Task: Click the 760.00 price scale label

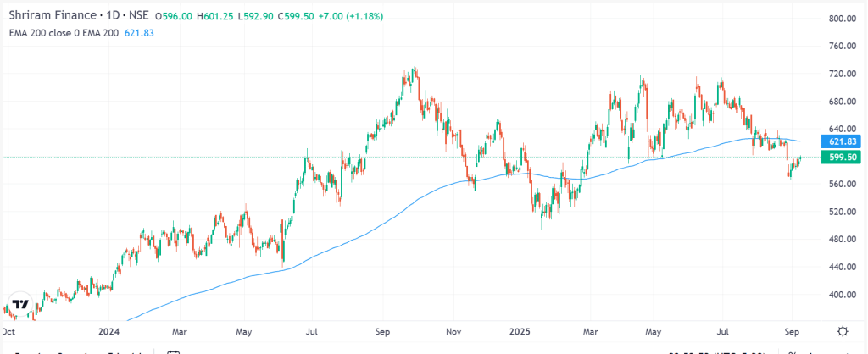Action: tap(843, 46)
